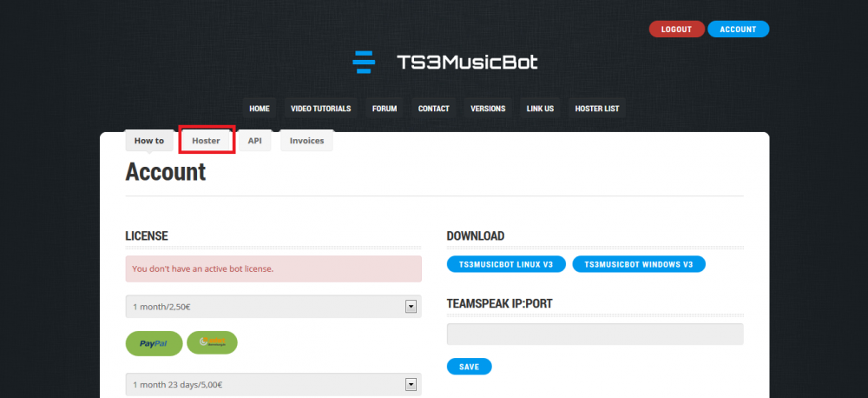Switch to the How to tab
Viewport: 868px width, 398px height.
[149, 141]
